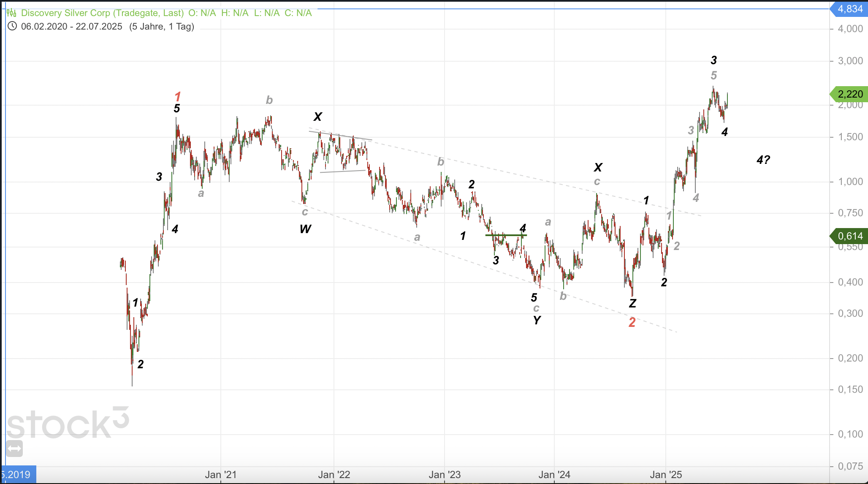Click the horizontal scroll arrows icon

click(14, 449)
